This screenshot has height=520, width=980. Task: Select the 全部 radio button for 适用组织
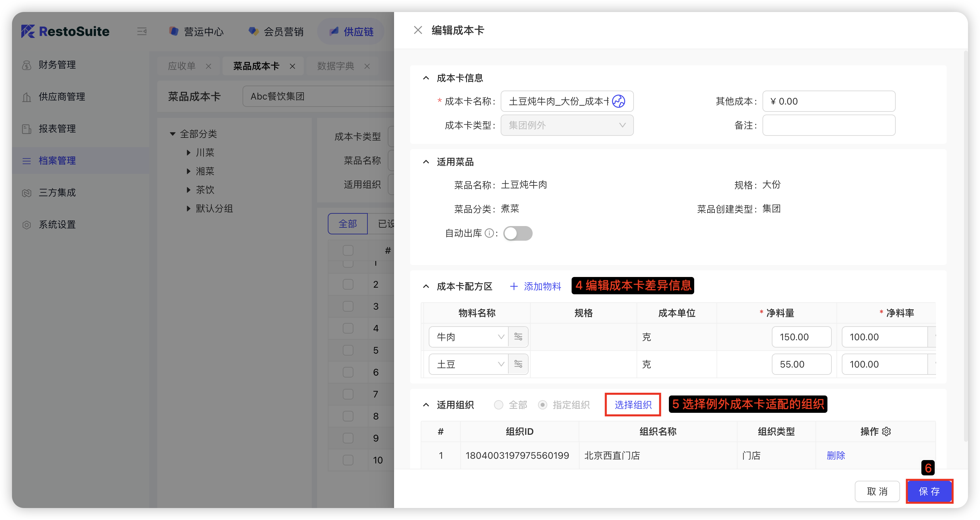(x=498, y=405)
